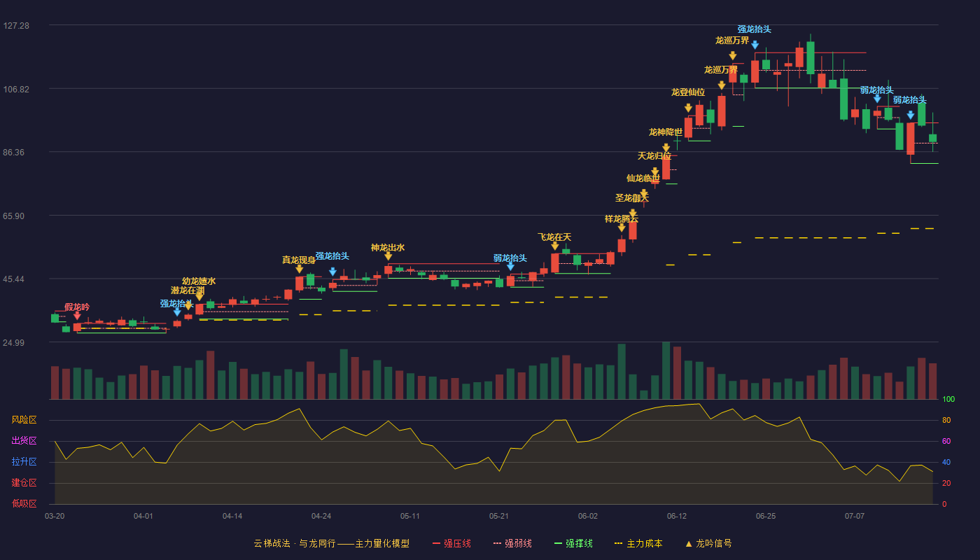Click the 86.36 price axis label
The image size is (980, 560).
point(14,152)
